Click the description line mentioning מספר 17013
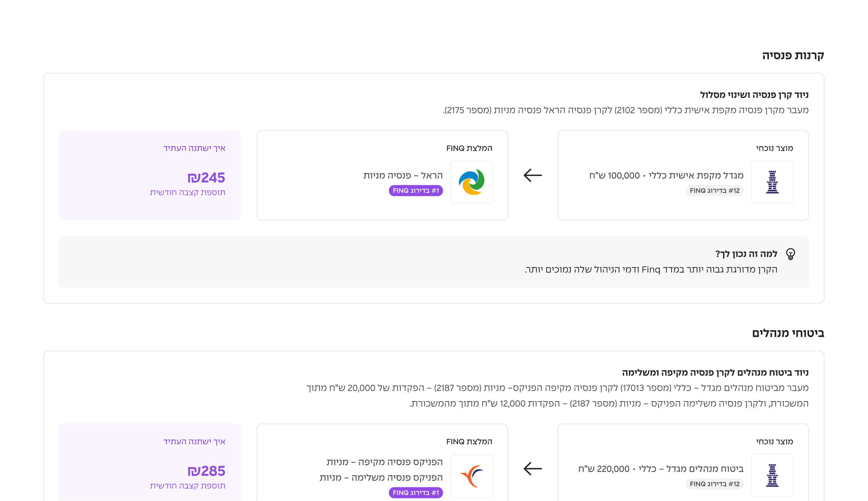Viewport: 868px width, 501px height. pos(557,388)
